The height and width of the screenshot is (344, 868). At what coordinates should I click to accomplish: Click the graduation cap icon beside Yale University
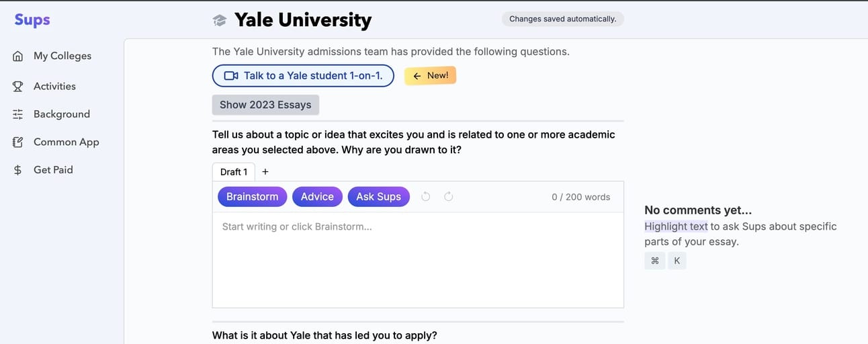(x=220, y=21)
